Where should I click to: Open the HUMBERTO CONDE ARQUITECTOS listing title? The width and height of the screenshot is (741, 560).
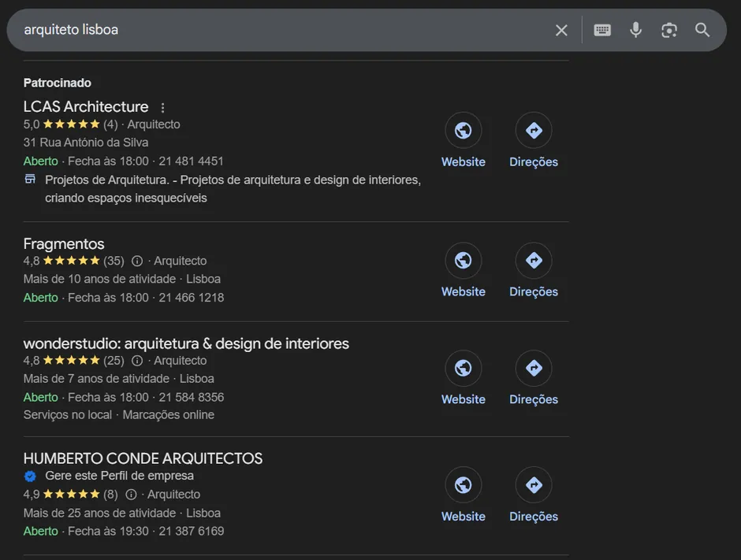pos(143,458)
